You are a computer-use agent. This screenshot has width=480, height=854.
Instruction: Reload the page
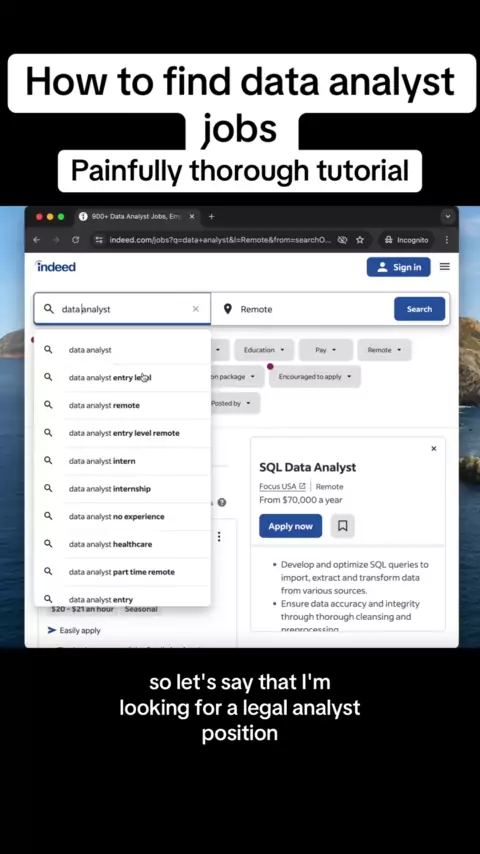[x=75, y=240]
